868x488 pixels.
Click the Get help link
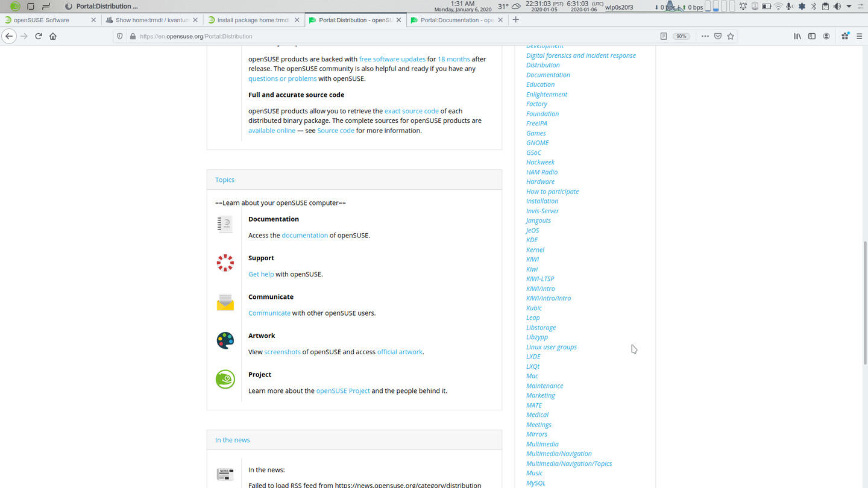[261, 274]
